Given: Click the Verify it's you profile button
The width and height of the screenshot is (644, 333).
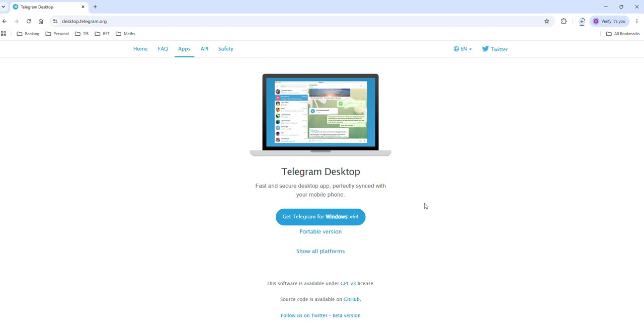Looking at the screenshot, I should pos(610,21).
